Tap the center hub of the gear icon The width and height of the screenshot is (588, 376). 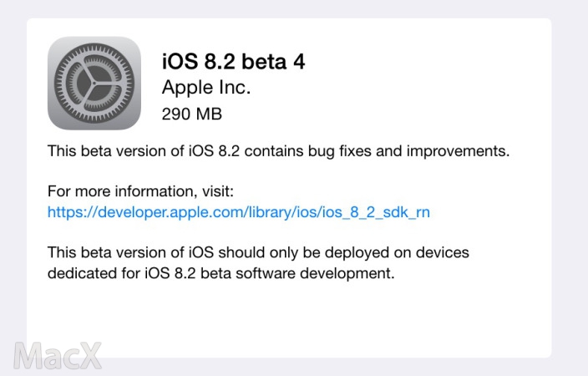pyautogui.click(x=94, y=84)
